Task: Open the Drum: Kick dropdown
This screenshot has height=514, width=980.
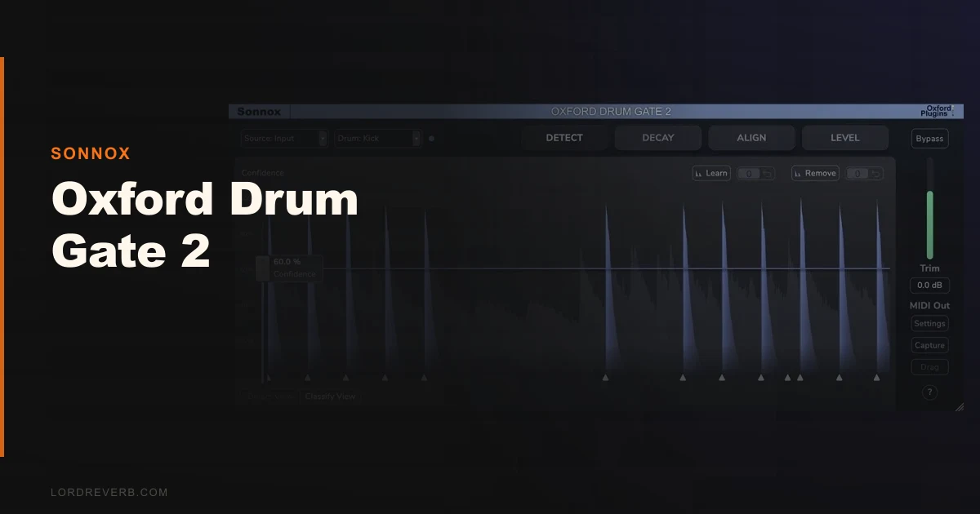Action: click(377, 139)
